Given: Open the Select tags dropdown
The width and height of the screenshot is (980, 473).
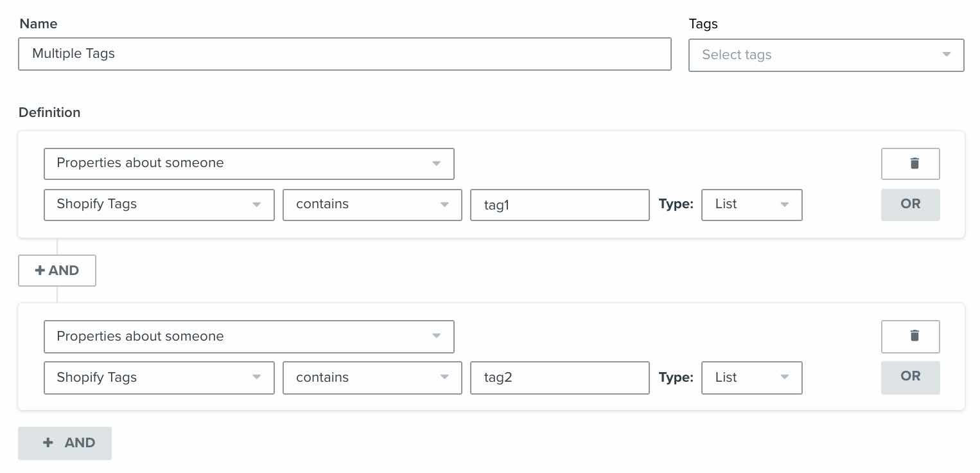Looking at the screenshot, I should click(x=826, y=55).
